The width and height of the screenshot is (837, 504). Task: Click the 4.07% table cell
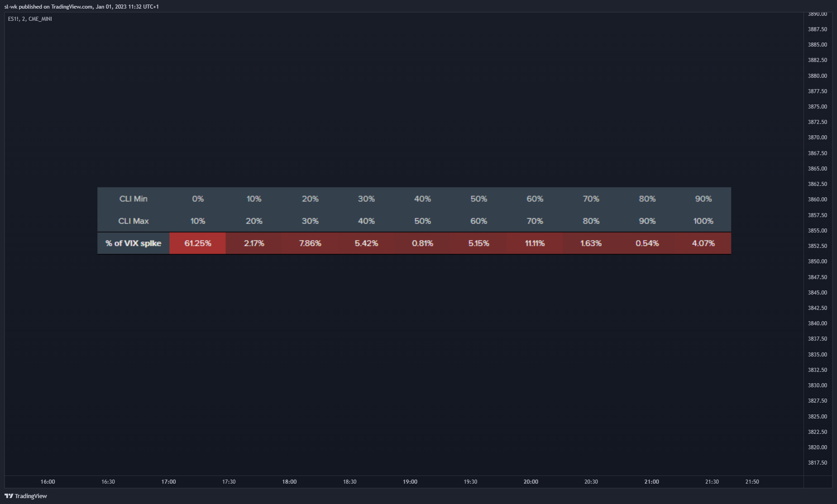pos(703,243)
